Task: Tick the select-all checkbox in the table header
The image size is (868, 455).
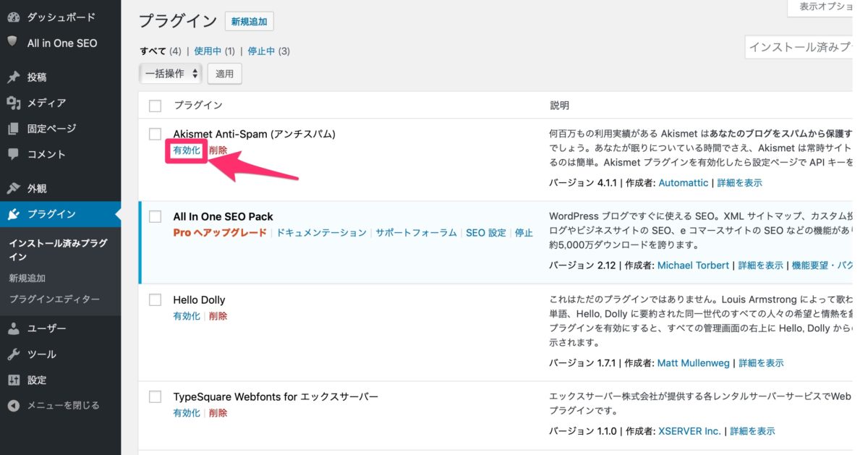Action: [155, 106]
